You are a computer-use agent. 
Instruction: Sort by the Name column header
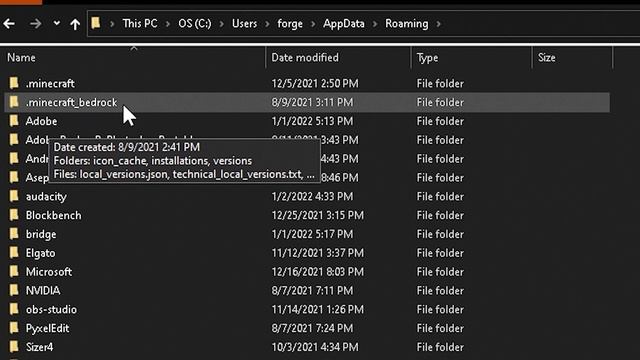133,58
